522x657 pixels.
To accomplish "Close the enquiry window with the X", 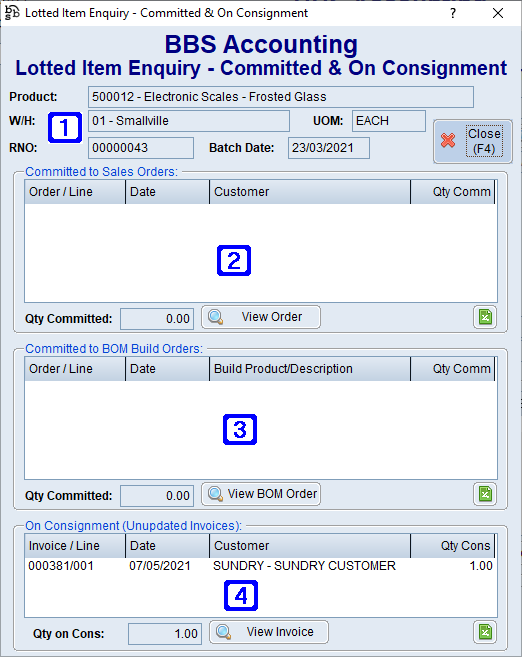I will [498, 13].
